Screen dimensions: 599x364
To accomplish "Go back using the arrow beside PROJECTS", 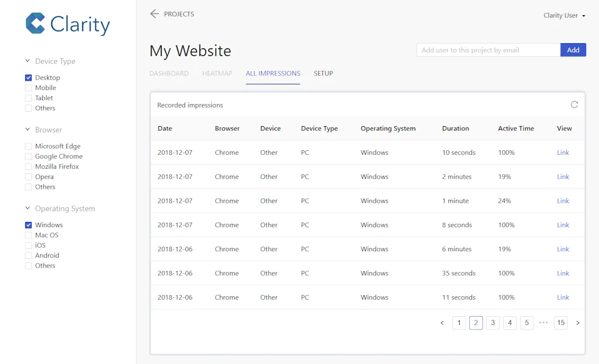I will click(x=153, y=13).
